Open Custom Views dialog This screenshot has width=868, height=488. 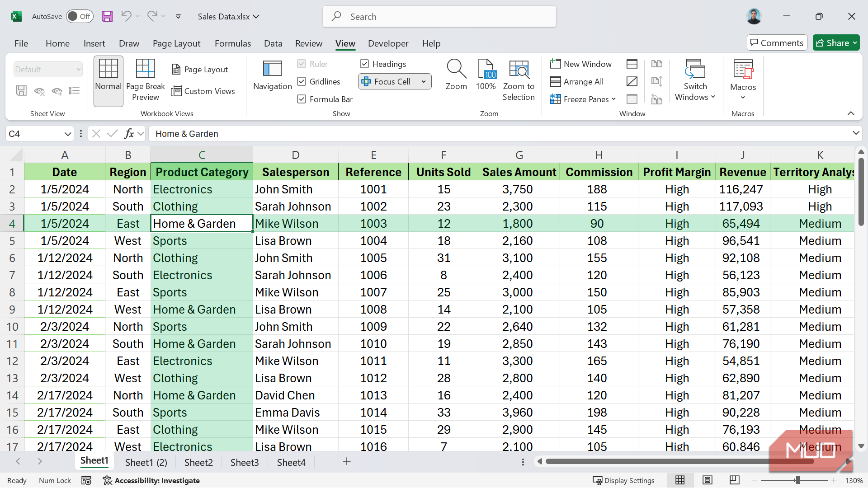[203, 91]
